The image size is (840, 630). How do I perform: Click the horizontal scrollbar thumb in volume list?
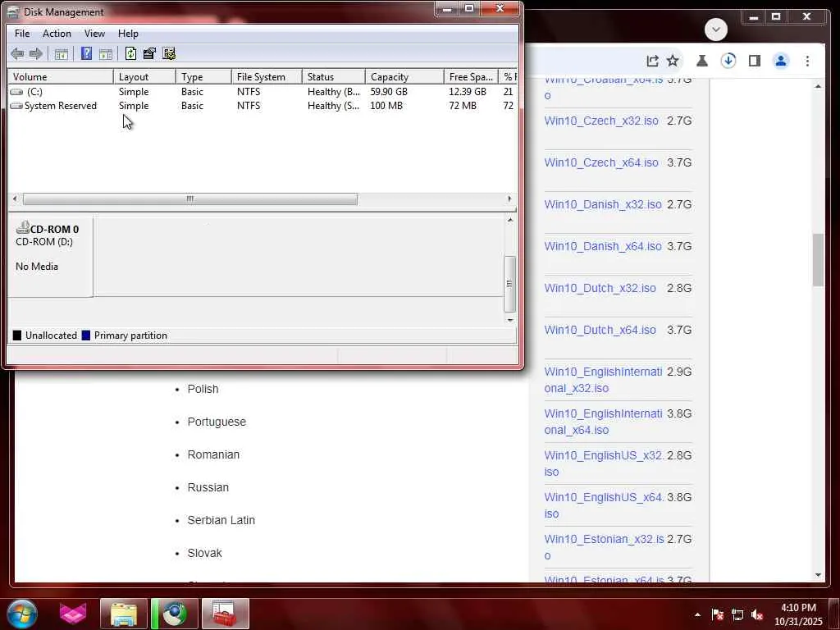pos(190,199)
